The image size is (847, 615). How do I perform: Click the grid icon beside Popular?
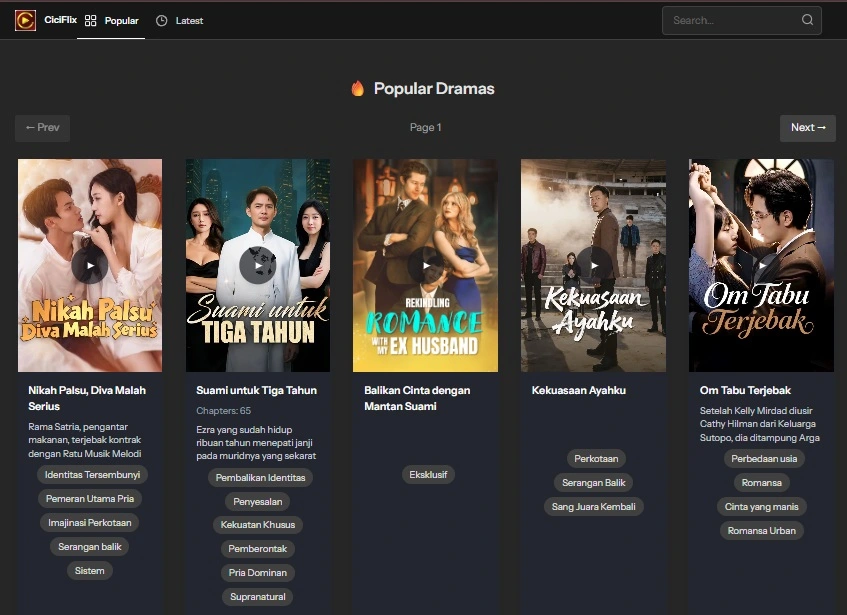click(x=89, y=20)
